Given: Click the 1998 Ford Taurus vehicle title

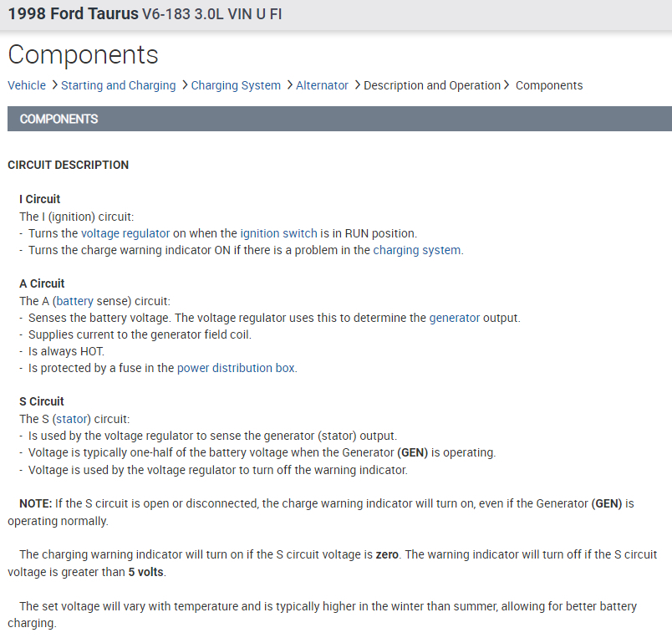Looking at the screenshot, I should [x=73, y=15].
